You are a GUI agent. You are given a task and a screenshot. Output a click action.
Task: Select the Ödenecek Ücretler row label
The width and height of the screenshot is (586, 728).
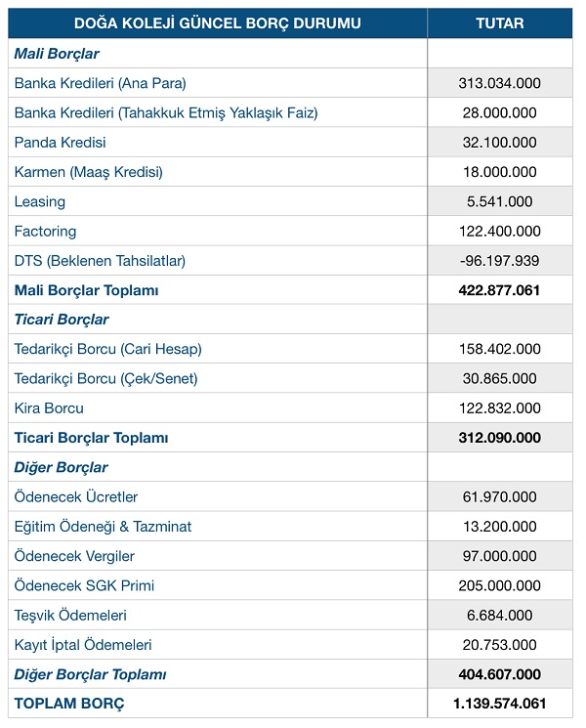point(75,497)
